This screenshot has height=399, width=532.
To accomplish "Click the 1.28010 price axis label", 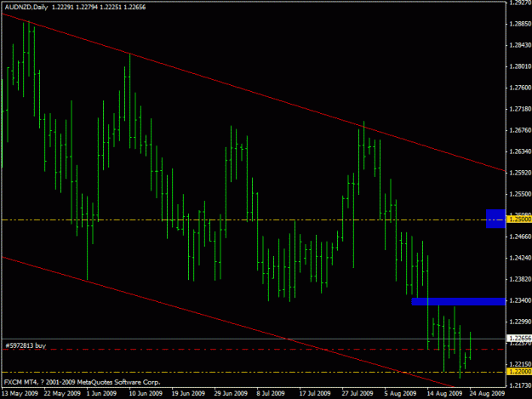I will [520, 66].
